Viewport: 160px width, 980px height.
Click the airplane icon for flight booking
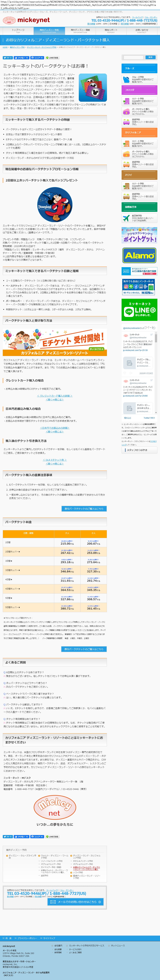tap(126, 218)
